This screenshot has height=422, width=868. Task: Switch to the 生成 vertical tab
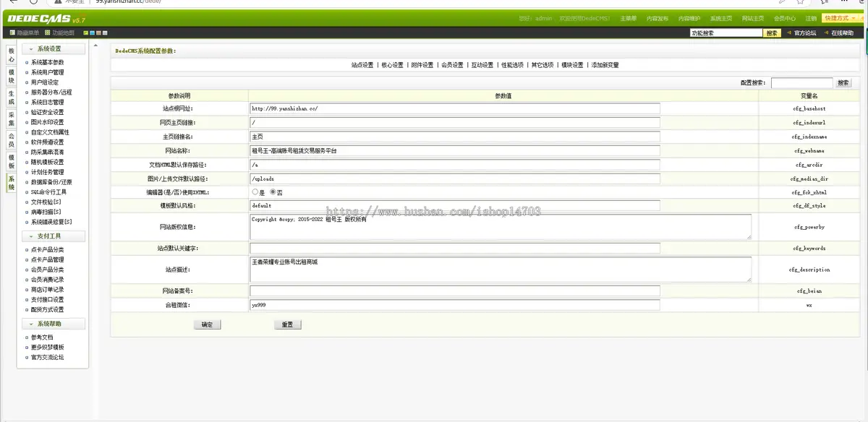tap(11, 98)
